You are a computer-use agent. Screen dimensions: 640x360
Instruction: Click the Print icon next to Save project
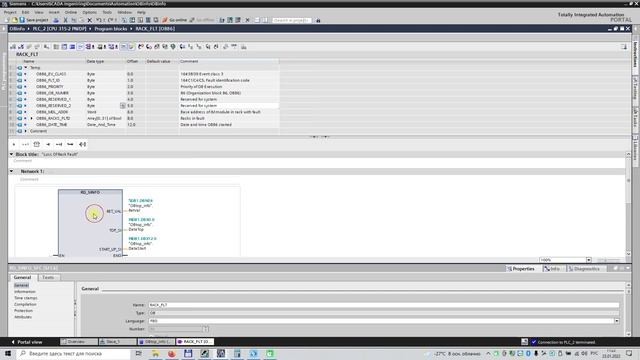pos(56,20)
